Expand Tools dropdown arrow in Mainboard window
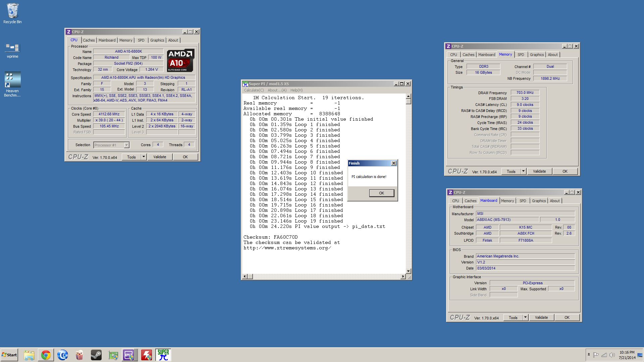The height and width of the screenshot is (362, 644). pyautogui.click(x=525, y=317)
